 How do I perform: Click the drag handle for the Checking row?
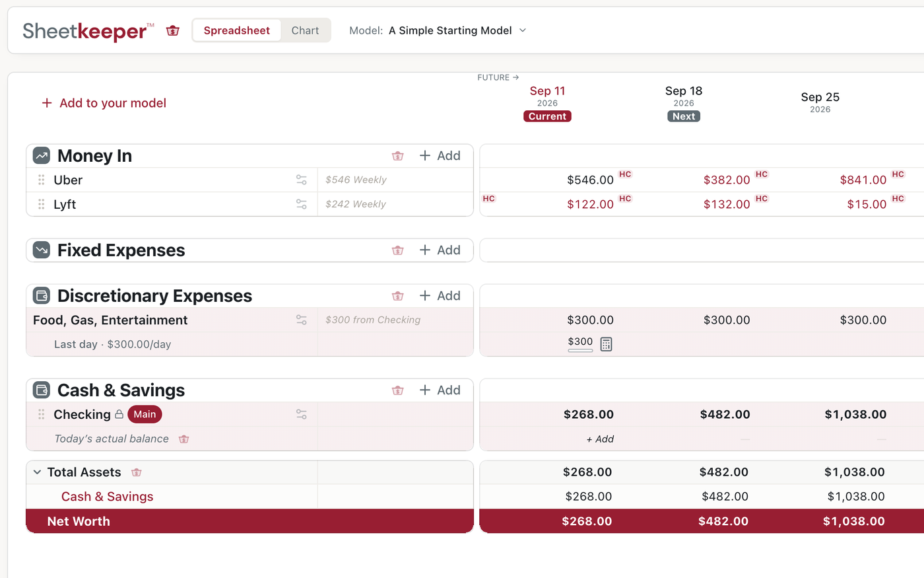(41, 414)
